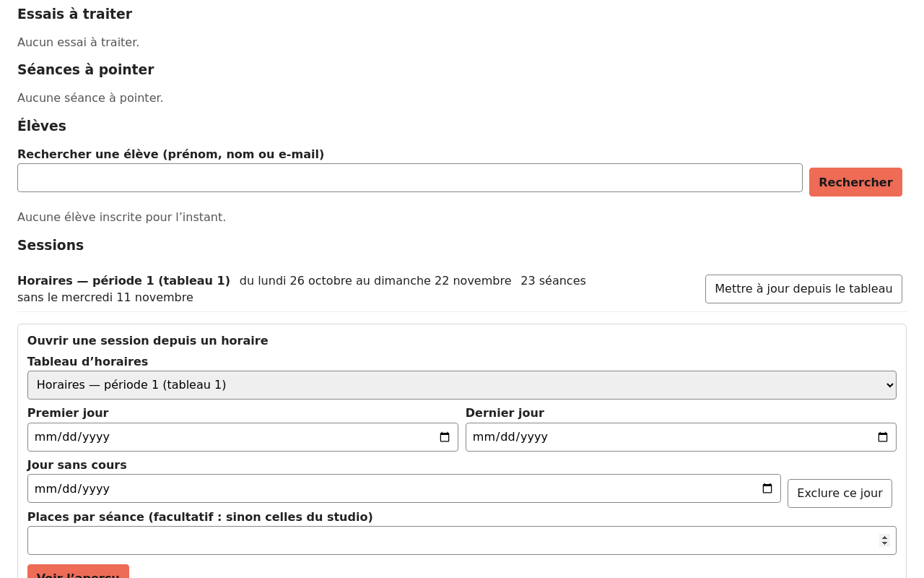The height and width of the screenshot is (578, 924).
Task: Click the Exclure ce jour button
Action: [x=840, y=493]
